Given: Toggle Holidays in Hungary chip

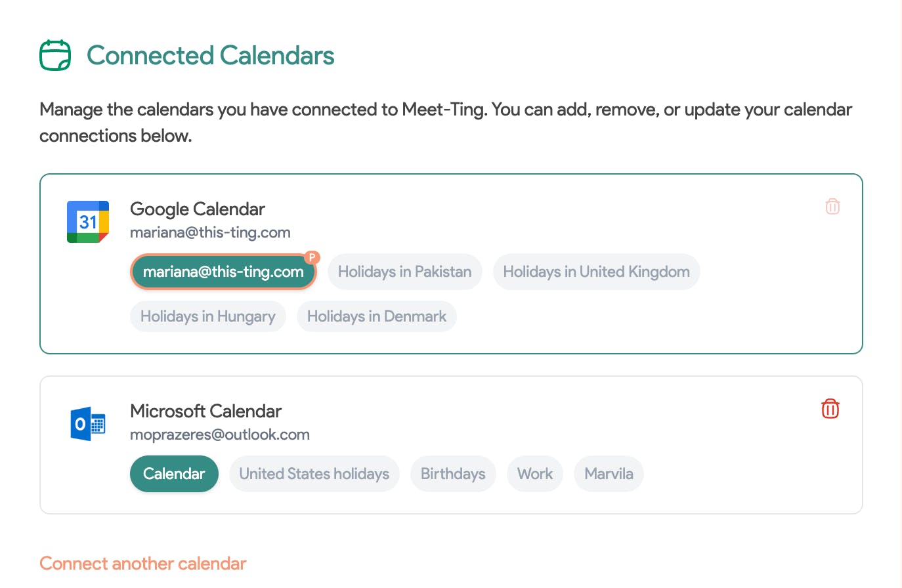Looking at the screenshot, I should pyautogui.click(x=207, y=316).
